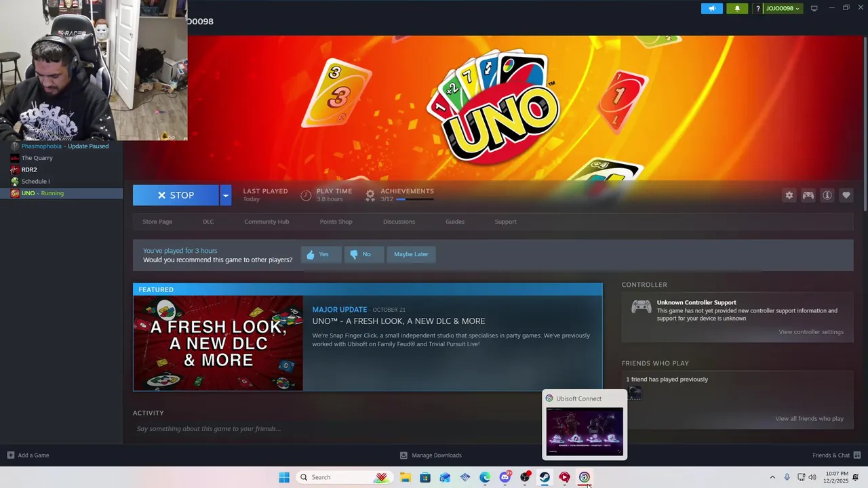Image resolution: width=868 pixels, height=488 pixels.
Task: Open the friend avatar under Friends Who Play
Action: coord(634,393)
